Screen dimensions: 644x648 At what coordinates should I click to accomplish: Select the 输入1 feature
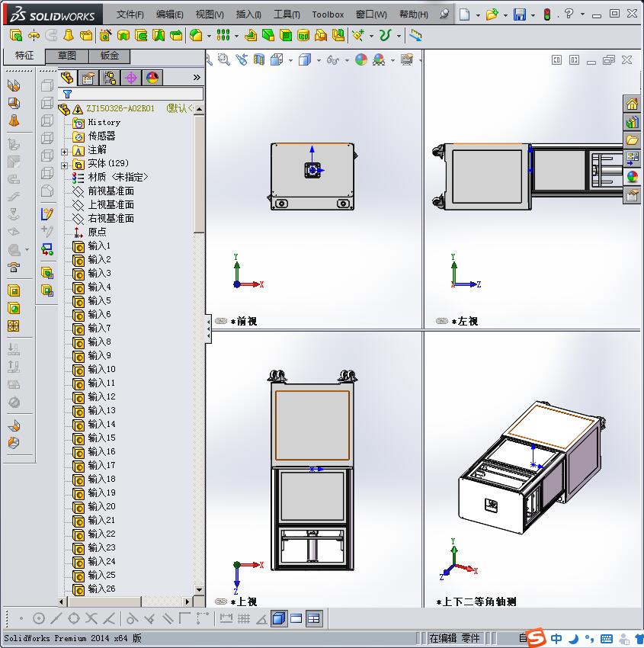point(99,246)
